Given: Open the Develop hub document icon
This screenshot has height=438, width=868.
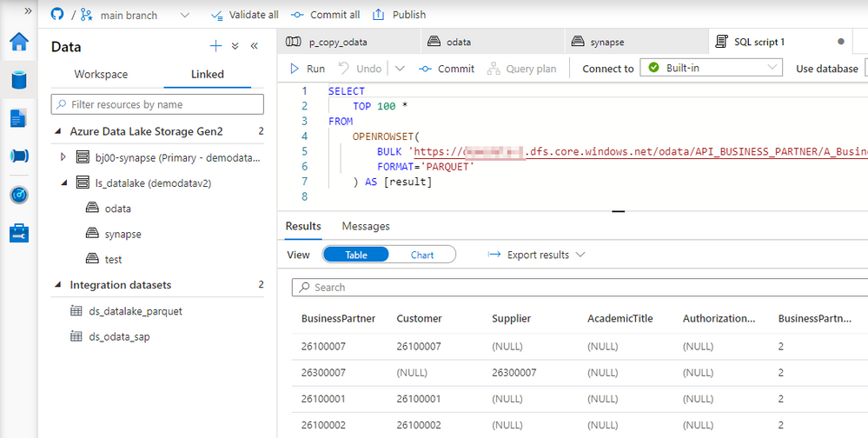Looking at the screenshot, I should 18,118.
